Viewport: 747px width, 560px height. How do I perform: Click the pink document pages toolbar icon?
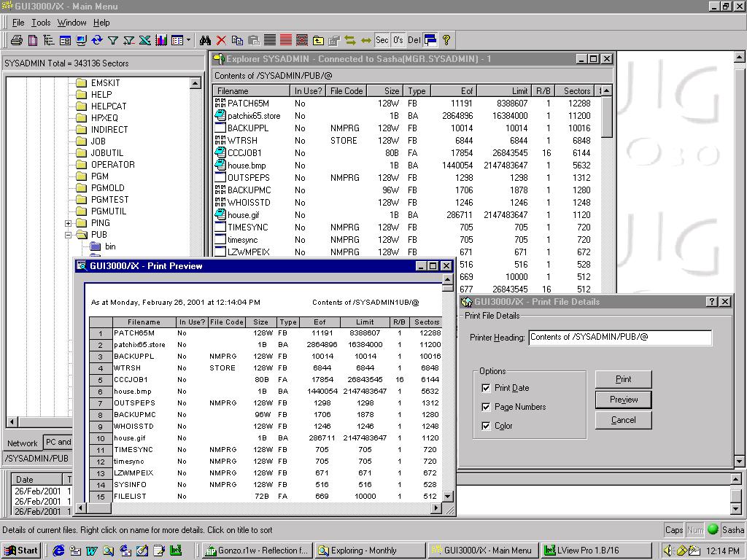point(33,41)
